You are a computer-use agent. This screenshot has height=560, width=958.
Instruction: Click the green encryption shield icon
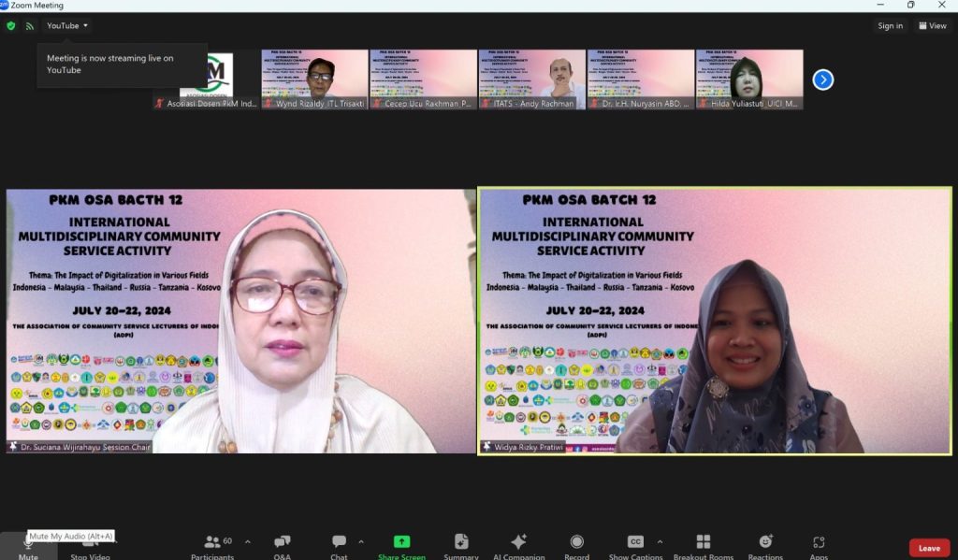click(x=11, y=26)
